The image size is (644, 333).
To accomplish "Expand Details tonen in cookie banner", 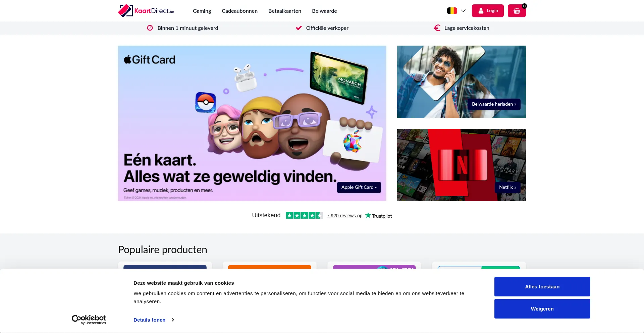I will (154, 320).
